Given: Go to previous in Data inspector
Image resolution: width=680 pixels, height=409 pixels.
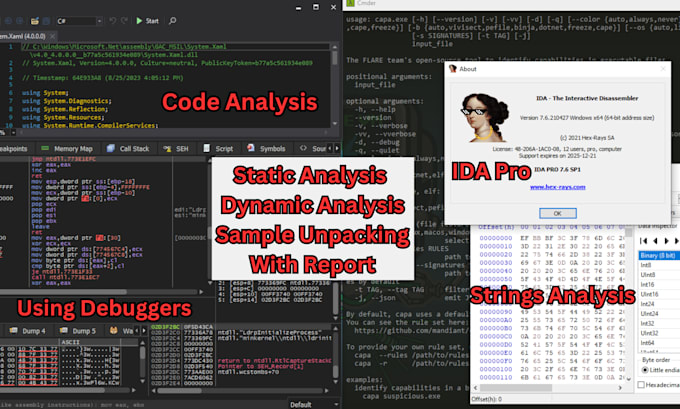Looking at the screenshot, I should 655,241.
